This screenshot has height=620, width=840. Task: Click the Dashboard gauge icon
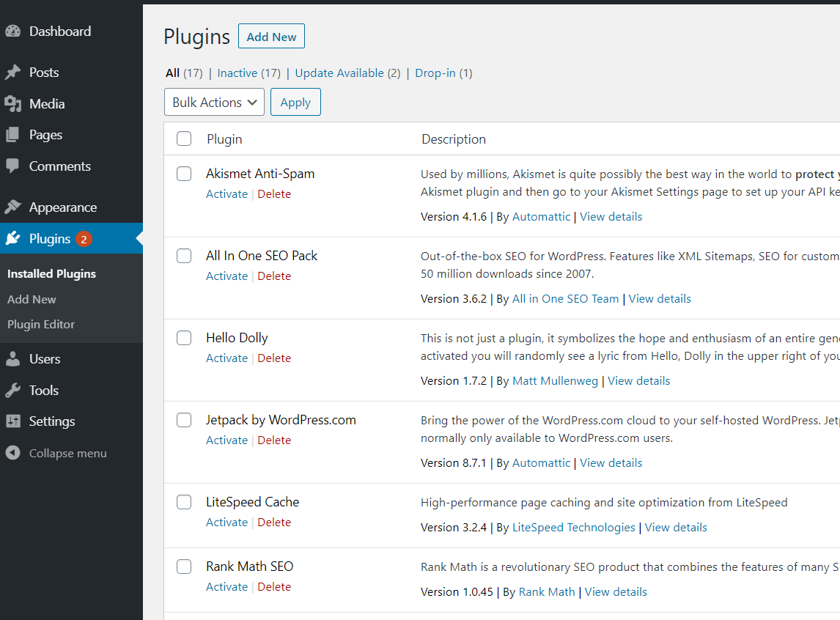click(13, 32)
